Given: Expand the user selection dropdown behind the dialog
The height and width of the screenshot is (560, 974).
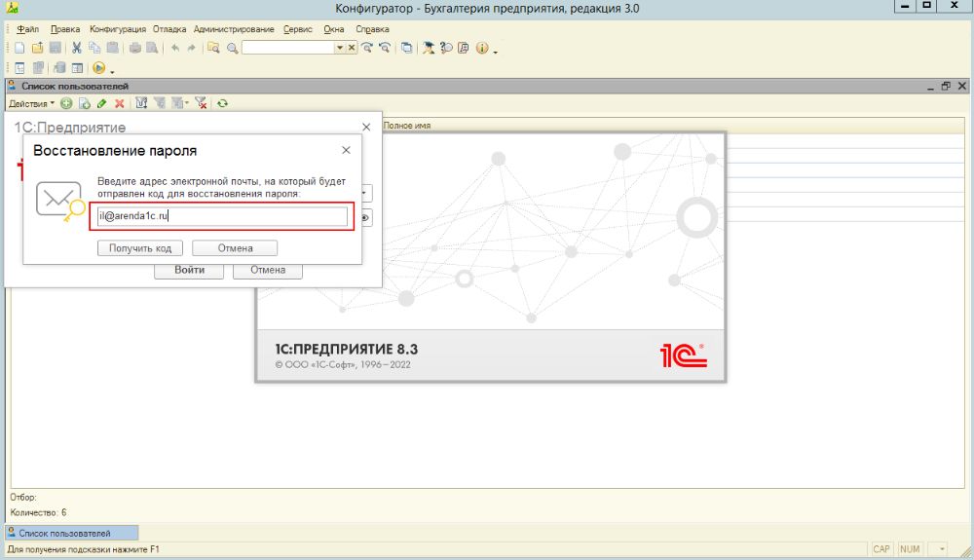Looking at the screenshot, I should click(366, 193).
